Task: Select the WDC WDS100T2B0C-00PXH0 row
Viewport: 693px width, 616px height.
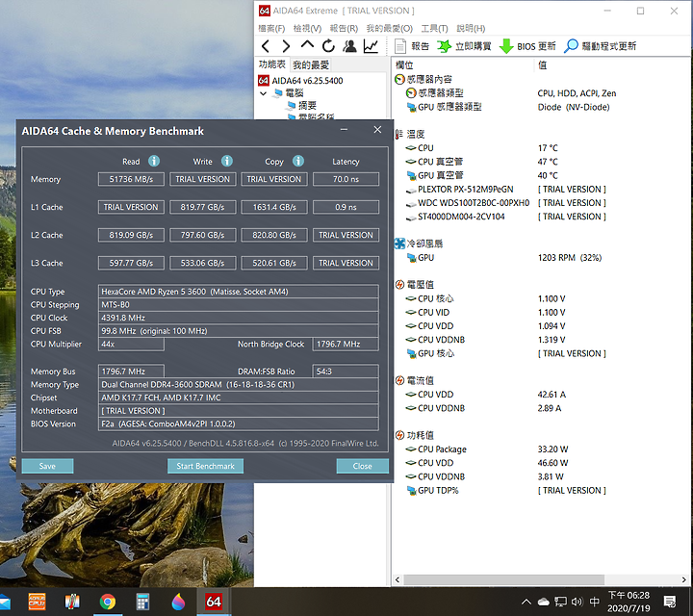Action: click(505, 203)
